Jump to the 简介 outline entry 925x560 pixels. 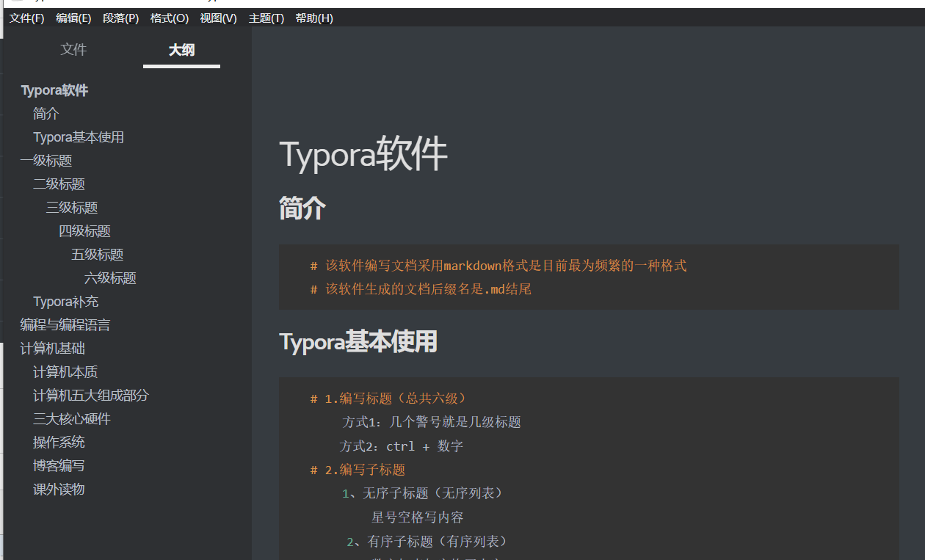coord(46,113)
